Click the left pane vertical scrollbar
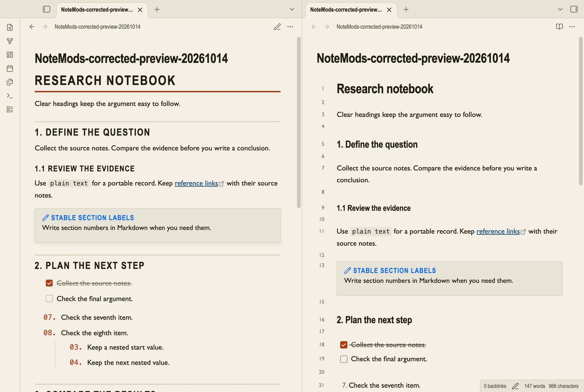This screenshot has width=584, height=392. pos(299,122)
